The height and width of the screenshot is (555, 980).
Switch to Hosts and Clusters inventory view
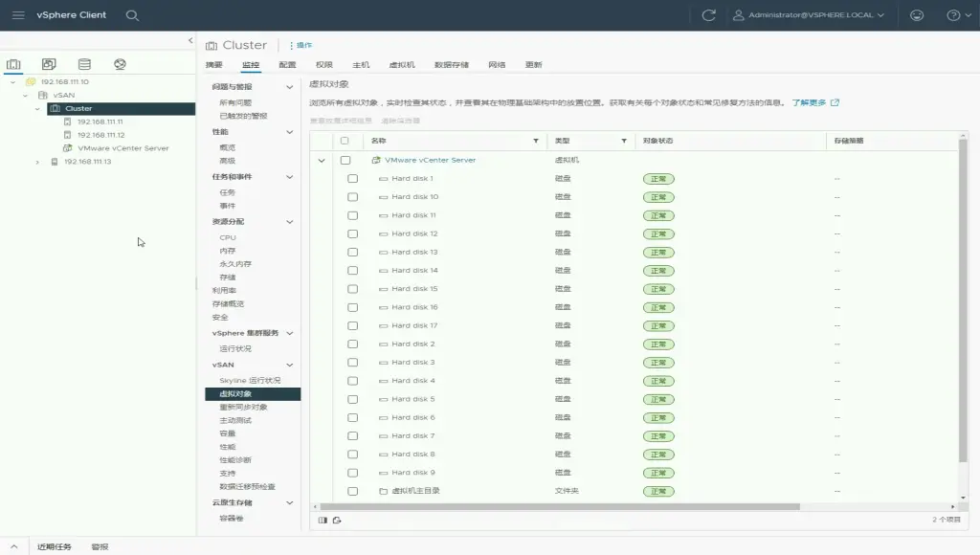click(x=13, y=64)
